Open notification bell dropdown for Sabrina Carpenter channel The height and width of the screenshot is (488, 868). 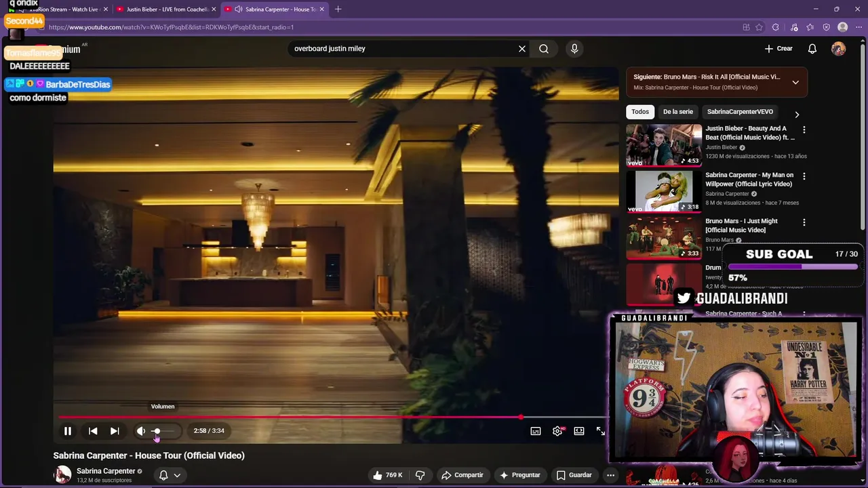click(170, 475)
